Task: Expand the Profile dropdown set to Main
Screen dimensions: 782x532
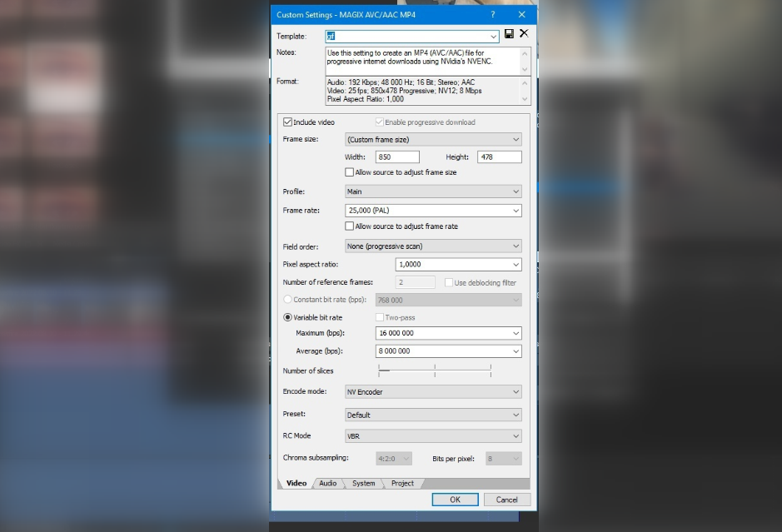Action: point(433,191)
